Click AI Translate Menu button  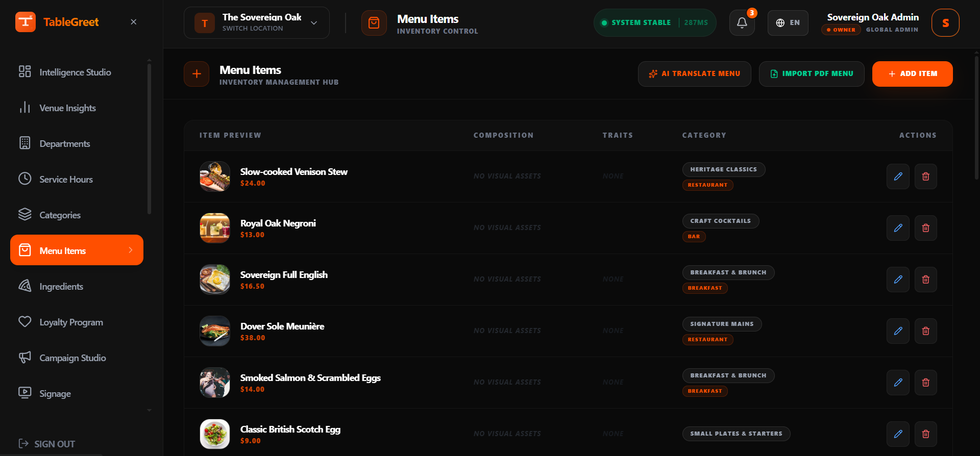(694, 74)
